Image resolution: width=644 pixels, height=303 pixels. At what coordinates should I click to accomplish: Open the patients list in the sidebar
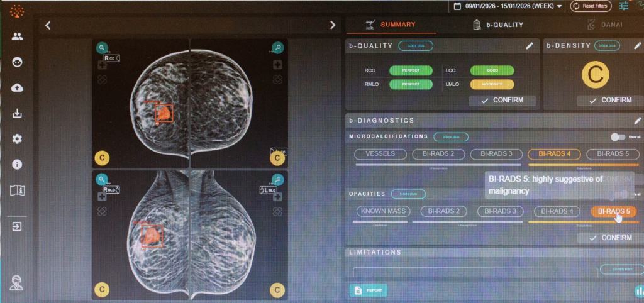pos(17,36)
